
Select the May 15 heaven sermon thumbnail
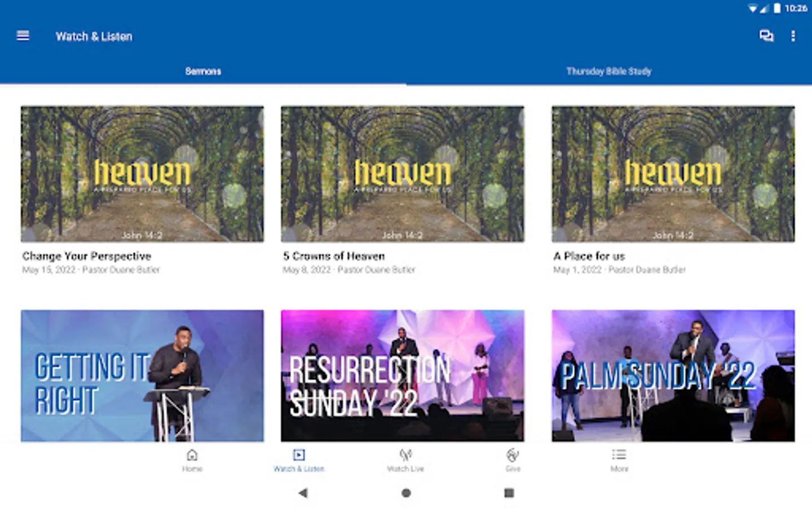tap(142, 174)
